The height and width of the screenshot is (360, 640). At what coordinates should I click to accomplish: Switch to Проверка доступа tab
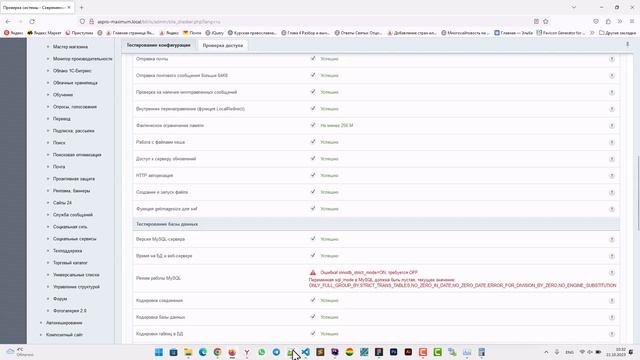pyautogui.click(x=223, y=46)
